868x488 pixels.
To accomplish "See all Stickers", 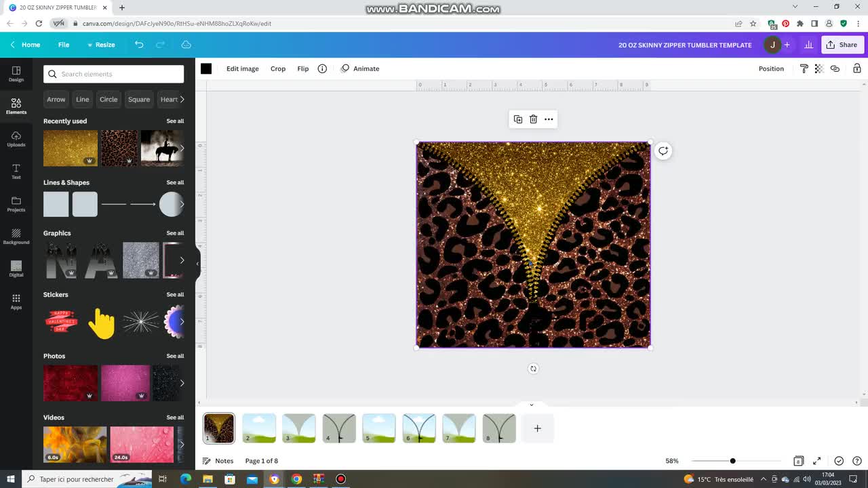I will pyautogui.click(x=175, y=295).
